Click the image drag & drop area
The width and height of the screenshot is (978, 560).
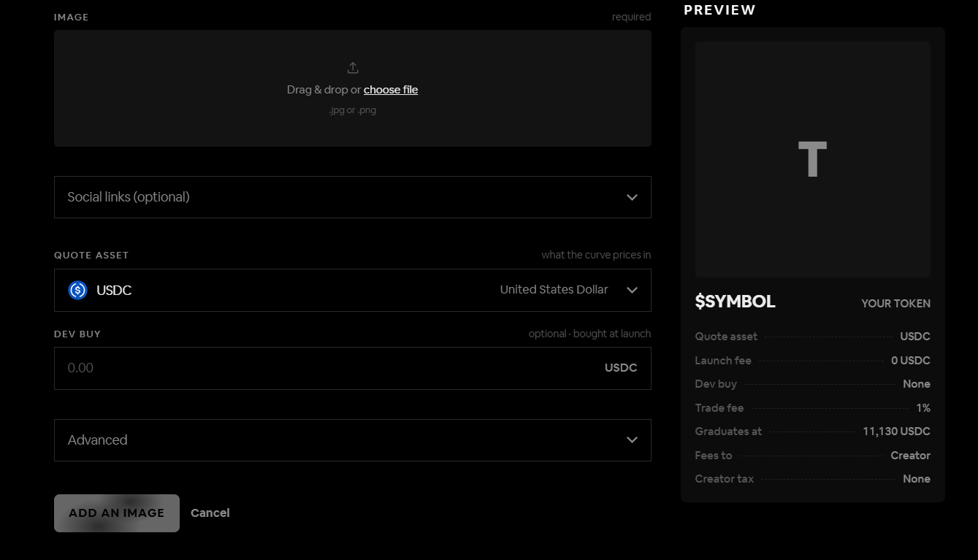[x=353, y=88]
